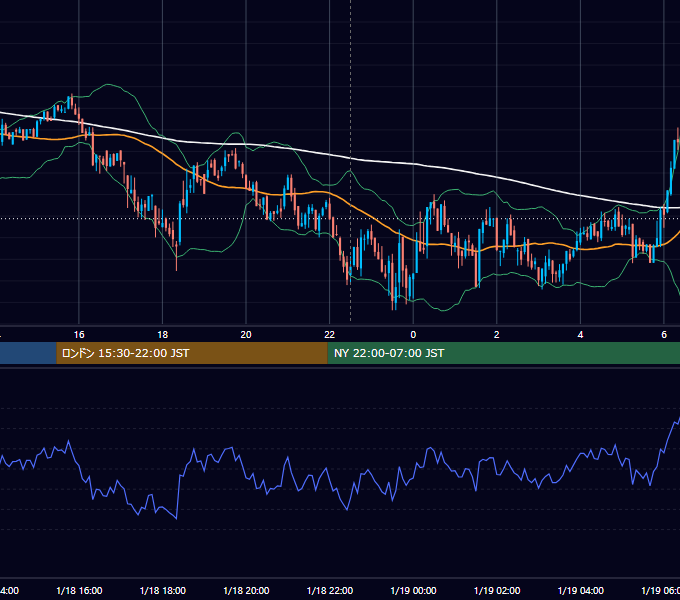Screen dimensions: 680x600
Task: Click hour label 20 on price chart axis
Action: pos(246,335)
